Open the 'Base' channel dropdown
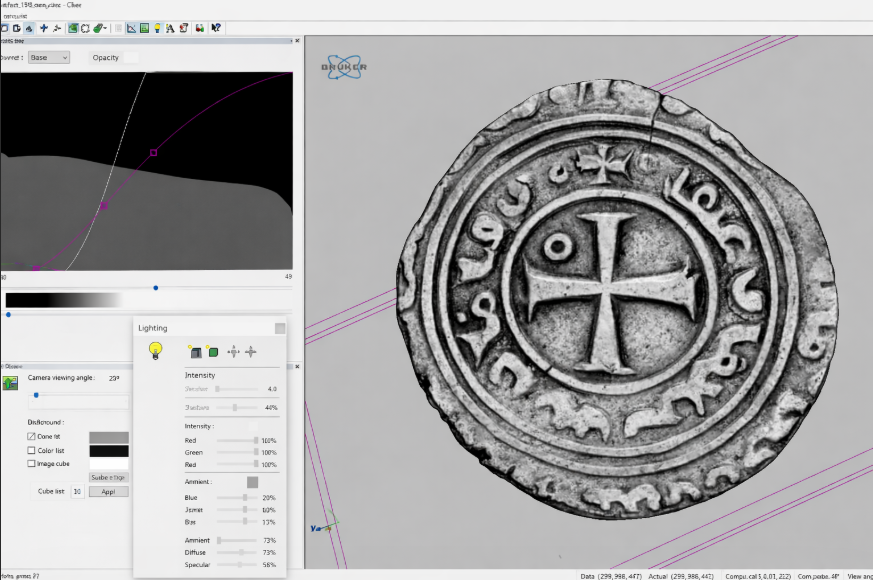Screen dimensions: 873x580 (48, 58)
